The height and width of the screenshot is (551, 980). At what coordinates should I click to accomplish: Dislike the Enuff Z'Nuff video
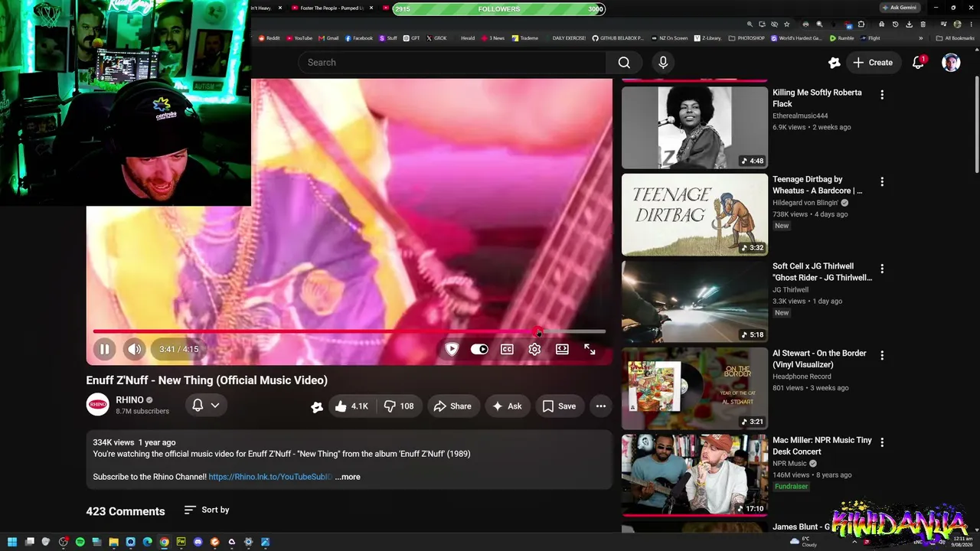(x=399, y=406)
